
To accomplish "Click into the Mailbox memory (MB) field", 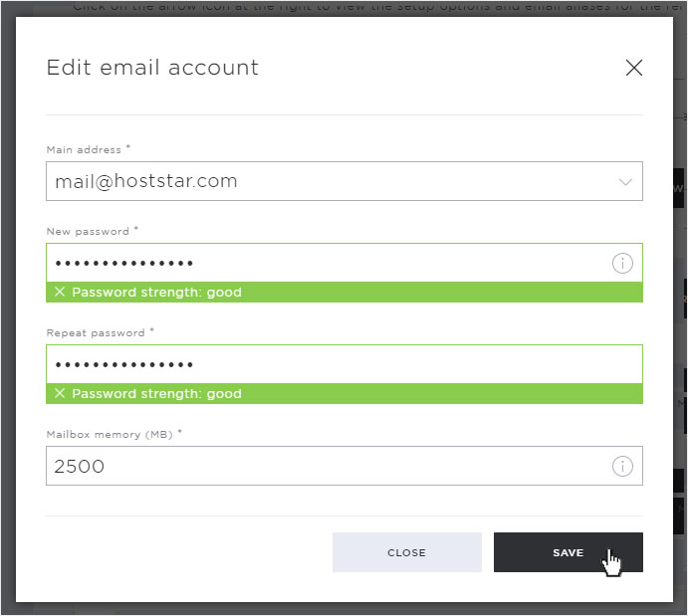I will point(344,466).
